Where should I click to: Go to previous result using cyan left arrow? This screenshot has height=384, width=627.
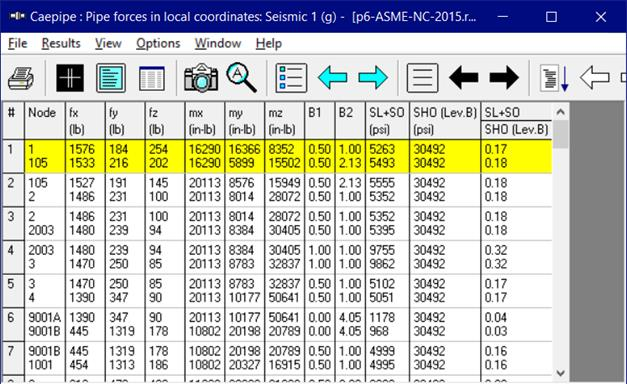pyautogui.click(x=332, y=78)
